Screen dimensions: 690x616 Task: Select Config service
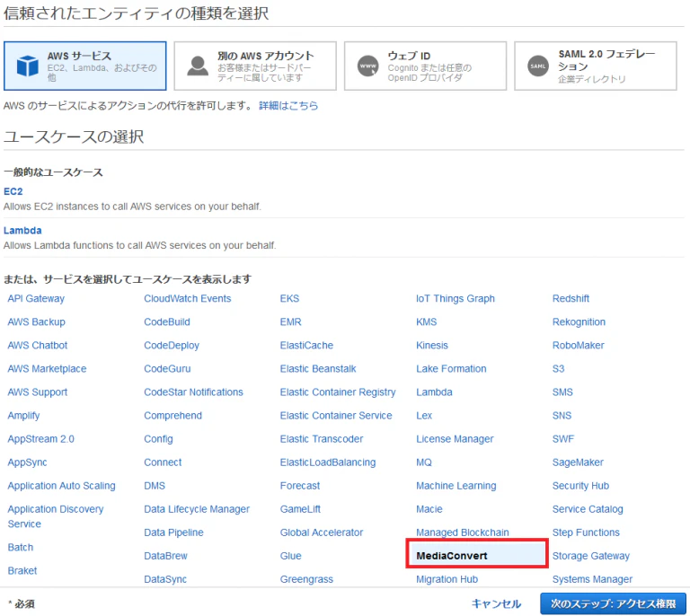[x=158, y=439]
